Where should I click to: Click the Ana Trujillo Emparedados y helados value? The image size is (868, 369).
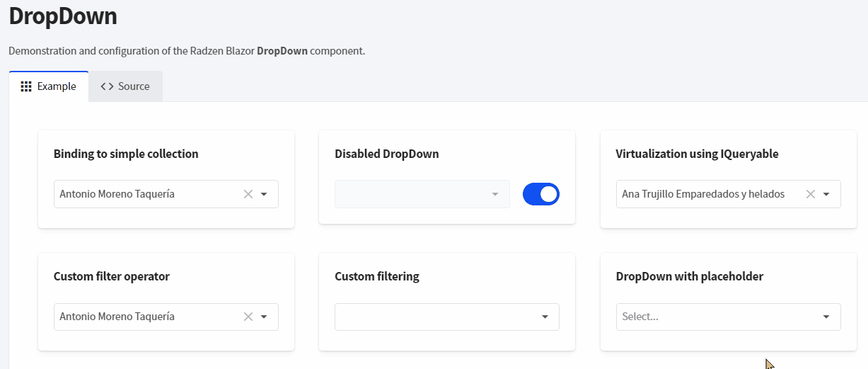click(x=703, y=194)
